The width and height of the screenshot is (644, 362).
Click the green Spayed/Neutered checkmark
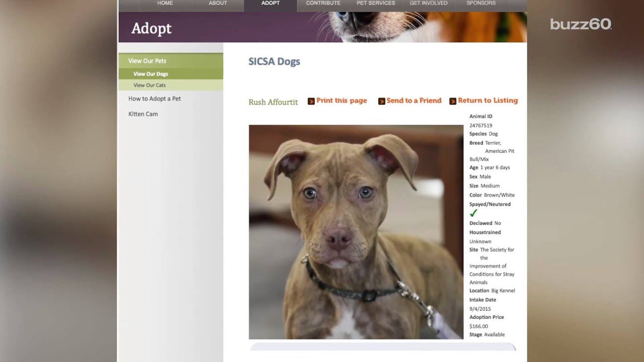click(473, 213)
